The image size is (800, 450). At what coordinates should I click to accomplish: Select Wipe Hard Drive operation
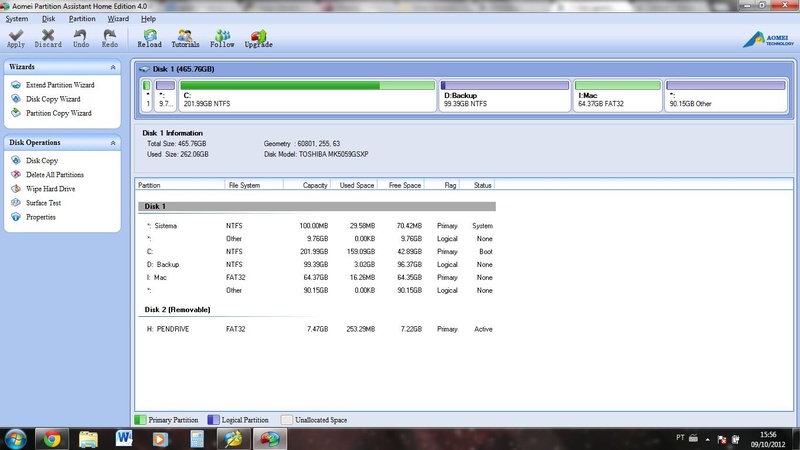pyautogui.click(x=50, y=189)
